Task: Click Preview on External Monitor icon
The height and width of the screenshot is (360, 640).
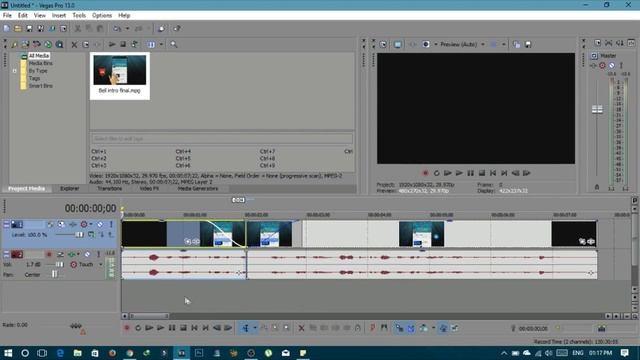Action: pos(398,44)
